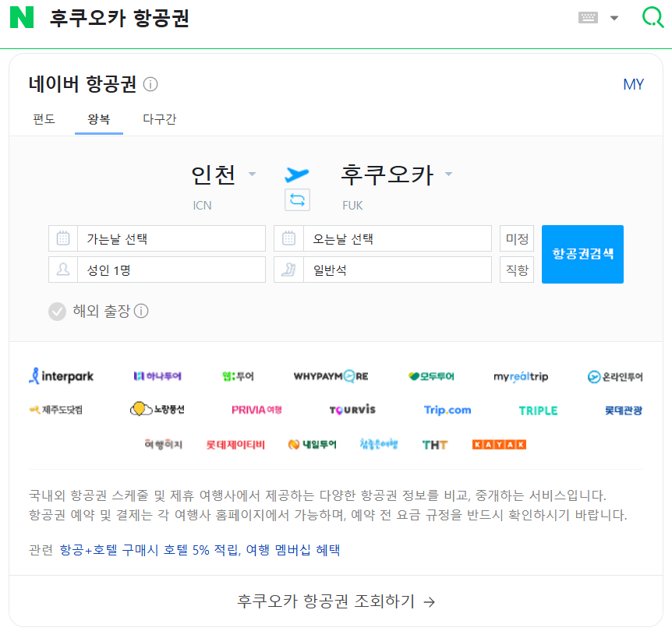Open the MY link

[x=634, y=84]
